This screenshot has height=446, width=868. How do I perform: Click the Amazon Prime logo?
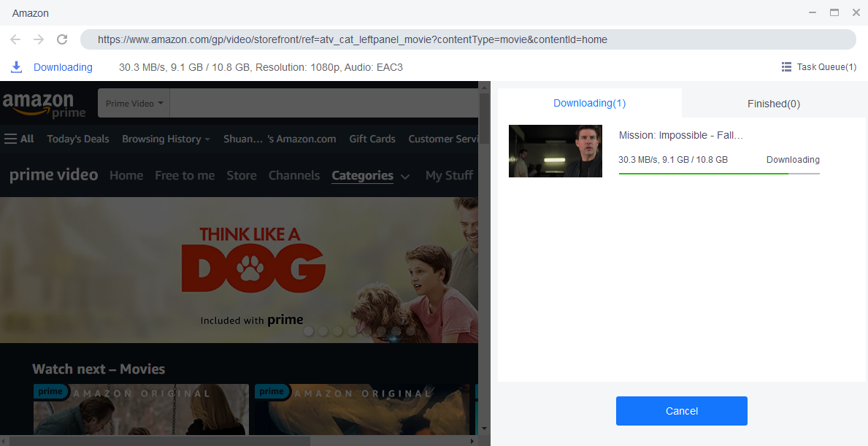click(44, 104)
